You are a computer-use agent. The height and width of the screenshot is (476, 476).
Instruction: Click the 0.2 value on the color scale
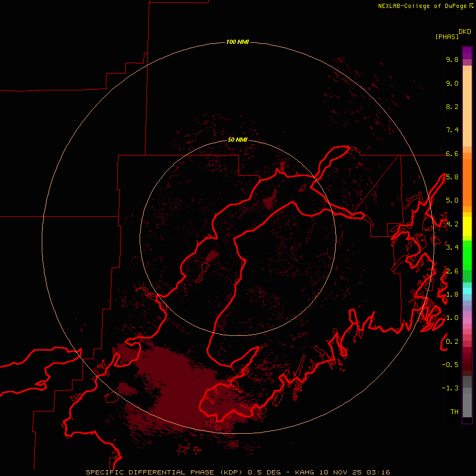pos(452,341)
